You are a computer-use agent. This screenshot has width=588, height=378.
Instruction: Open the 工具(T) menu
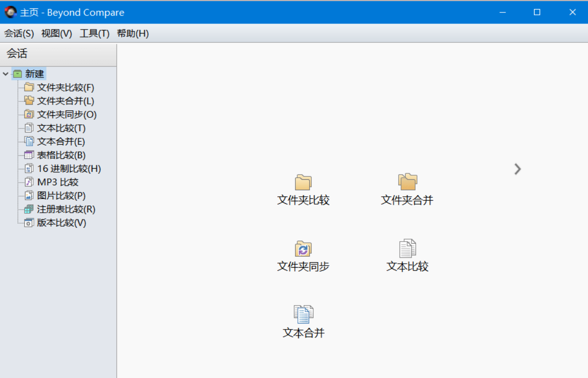click(94, 33)
